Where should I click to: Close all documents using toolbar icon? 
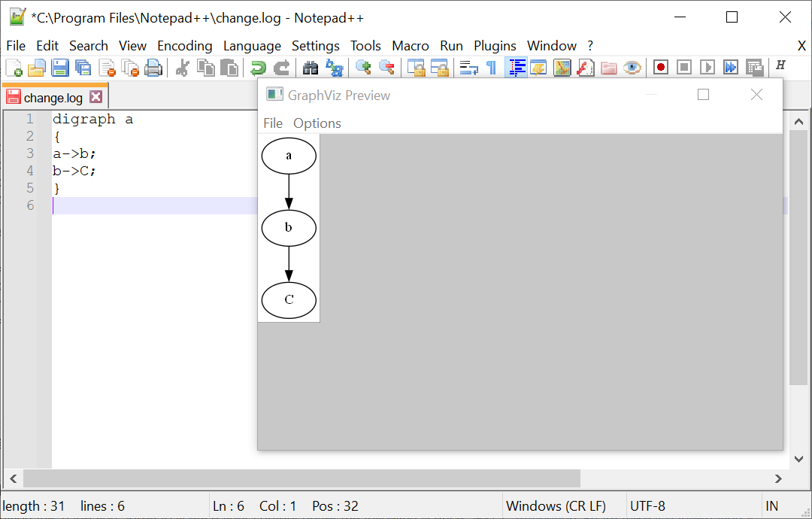click(x=130, y=68)
